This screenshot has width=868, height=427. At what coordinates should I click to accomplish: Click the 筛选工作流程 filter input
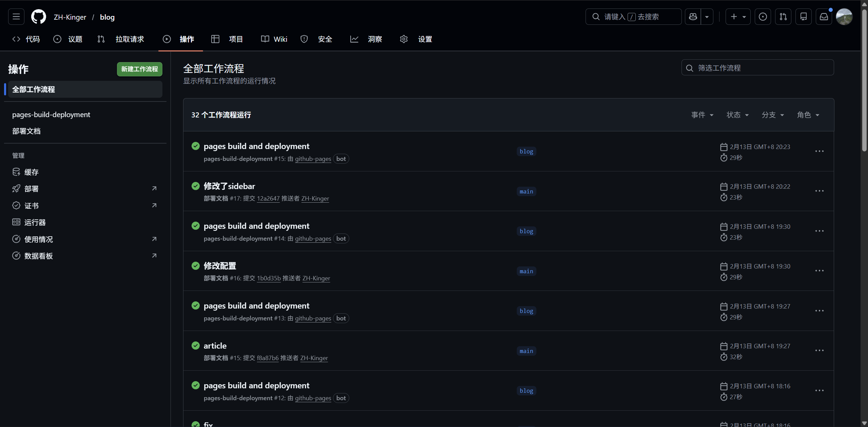(758, 68)
